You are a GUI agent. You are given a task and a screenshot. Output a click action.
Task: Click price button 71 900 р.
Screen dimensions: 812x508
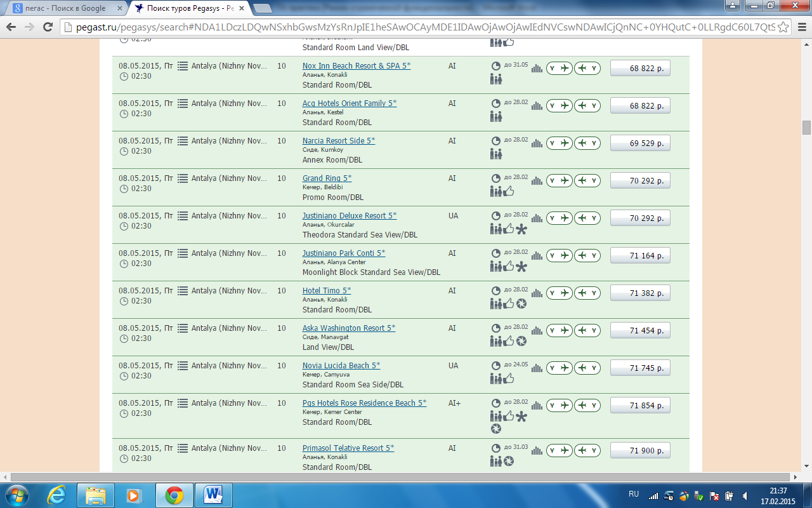coord(640,451)
